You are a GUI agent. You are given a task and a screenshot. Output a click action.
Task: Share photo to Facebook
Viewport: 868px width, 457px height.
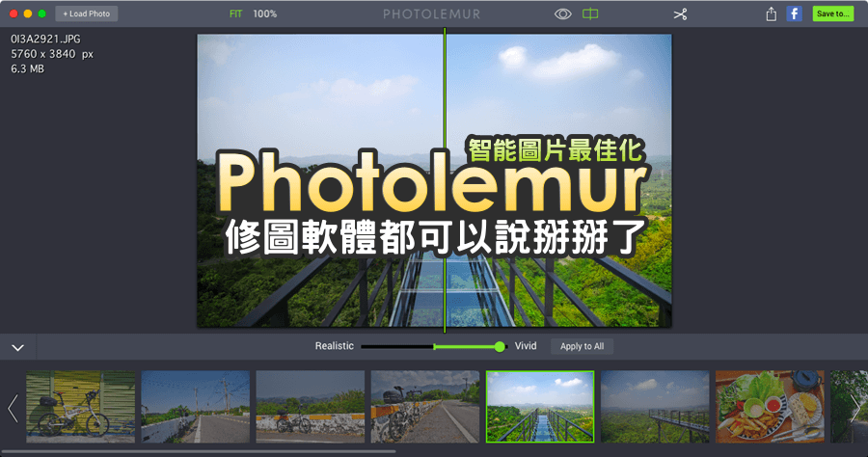[795, 13]
